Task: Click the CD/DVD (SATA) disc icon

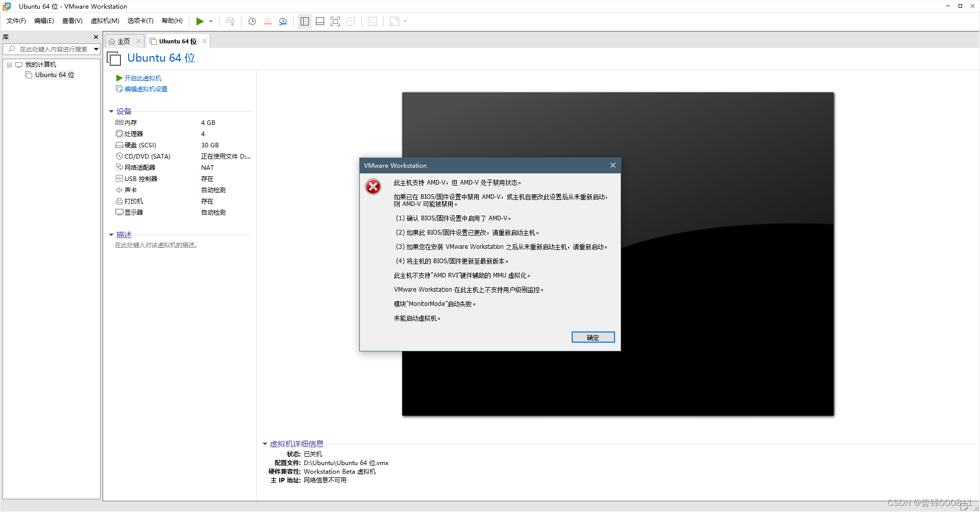Action: coord(119,156)
